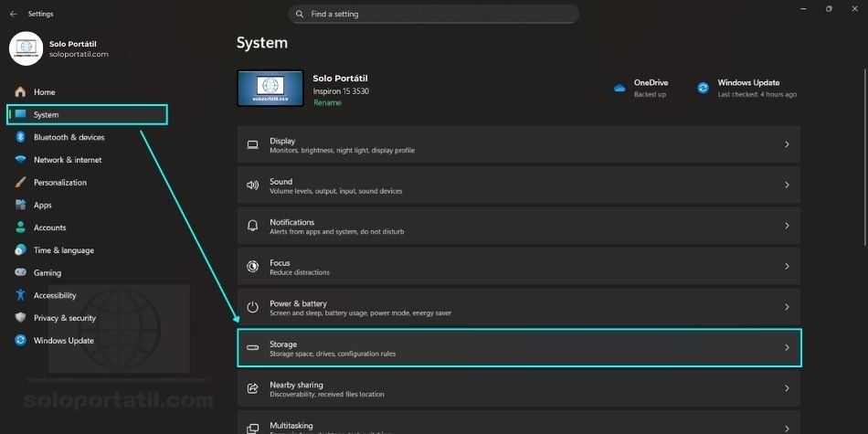Expand Storage settings chevron

point(787,347)
